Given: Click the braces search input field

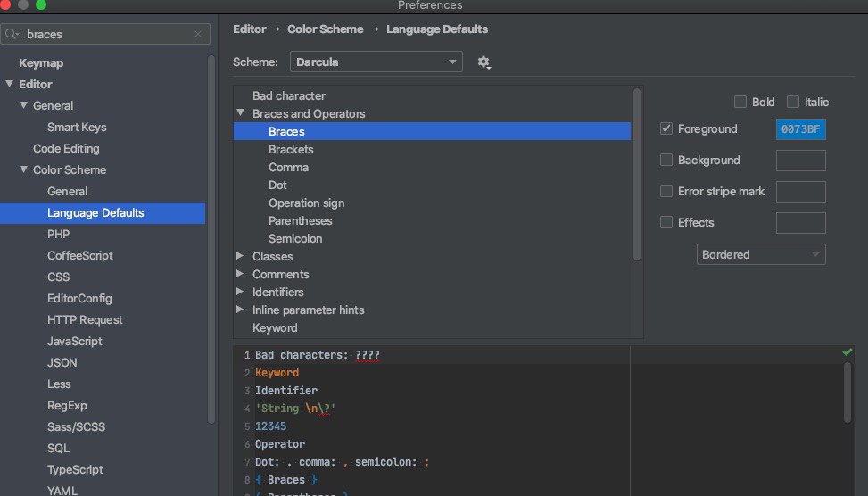Looking at the screenshot, I should (x=107, y=35).
